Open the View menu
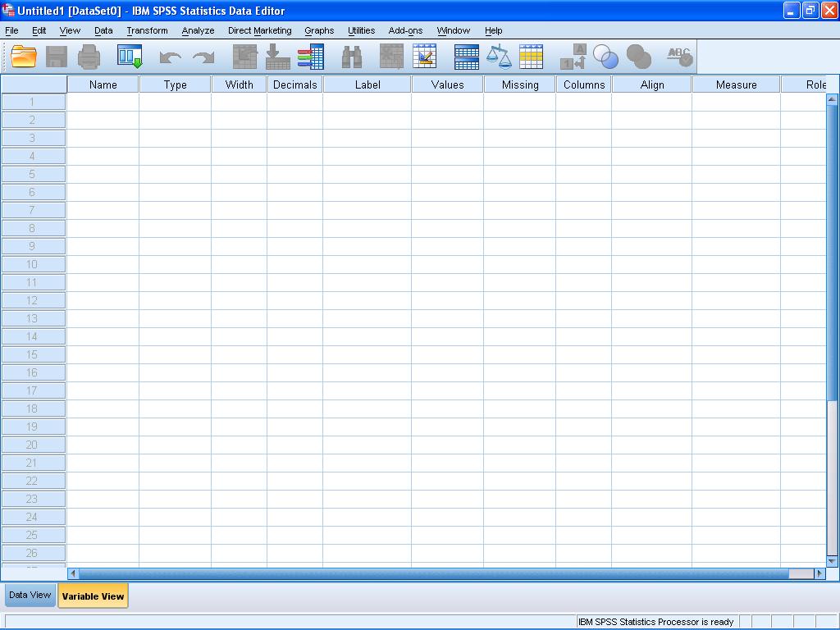 70,30
